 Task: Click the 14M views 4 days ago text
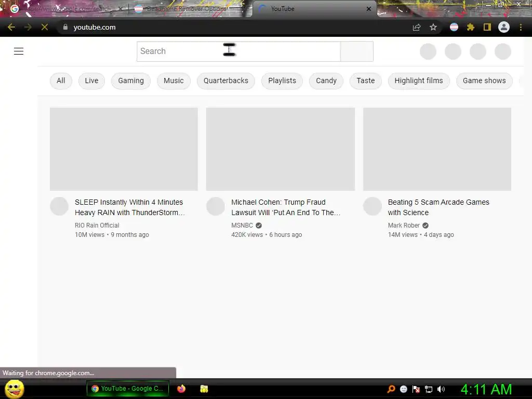click(421, 235)
